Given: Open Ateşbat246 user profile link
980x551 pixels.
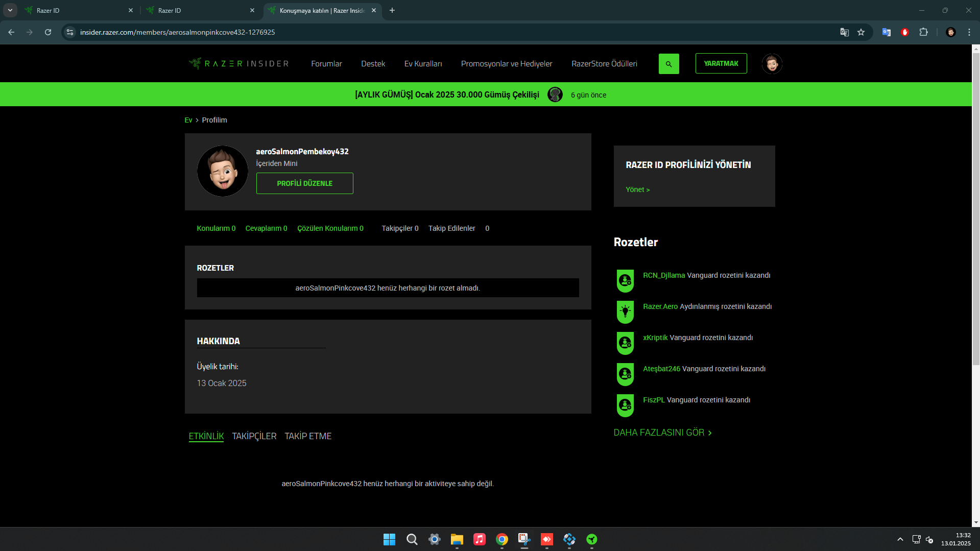Looking at the screenshot, I should click(x=661, y=369).
